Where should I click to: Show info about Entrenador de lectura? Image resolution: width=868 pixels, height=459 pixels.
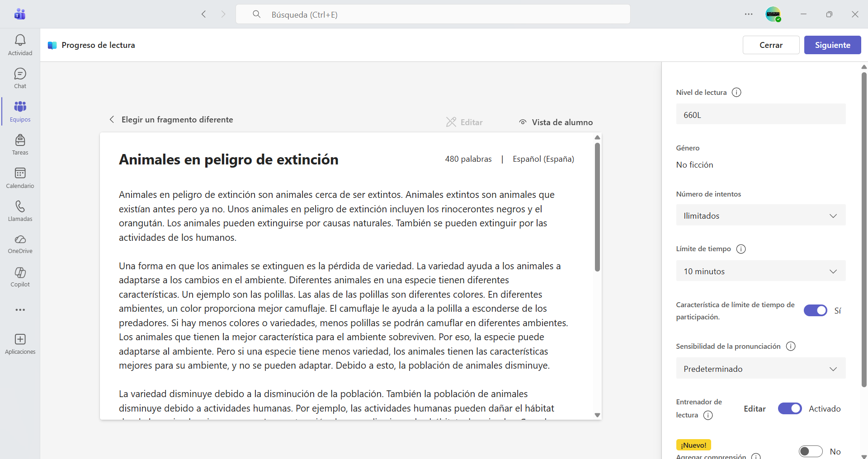(708, 415)
